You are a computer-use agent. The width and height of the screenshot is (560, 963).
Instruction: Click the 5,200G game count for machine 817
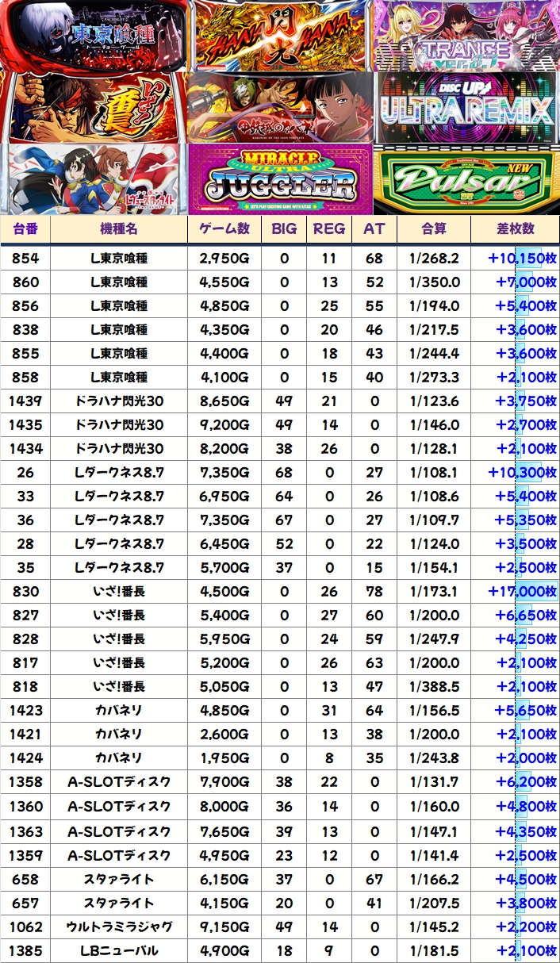[x=224, y=662]
